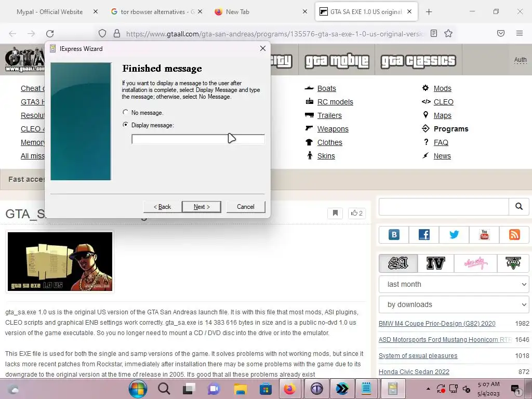Click the Auth link in header
Image resolution: width=532 pixels, height=399 pixels.
(520, 60)
